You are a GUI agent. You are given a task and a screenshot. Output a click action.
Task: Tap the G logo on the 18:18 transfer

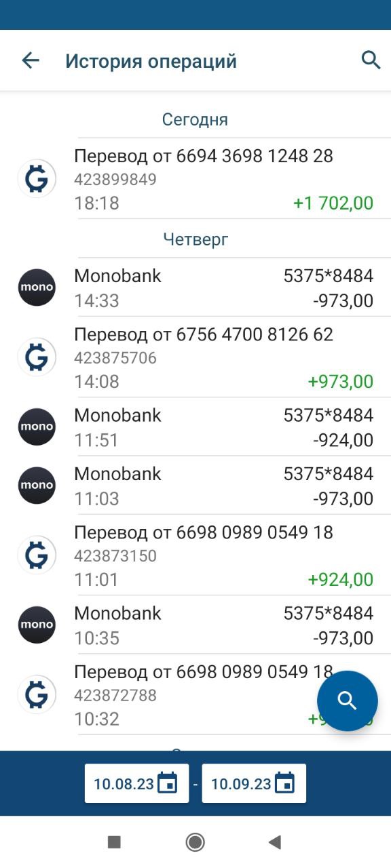[37, 178]
